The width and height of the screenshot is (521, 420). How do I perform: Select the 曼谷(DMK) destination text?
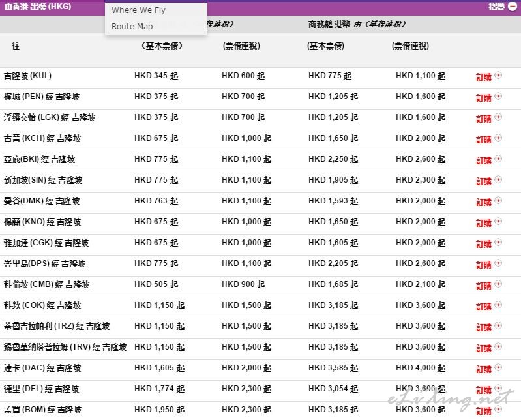[x=42, y=201]
